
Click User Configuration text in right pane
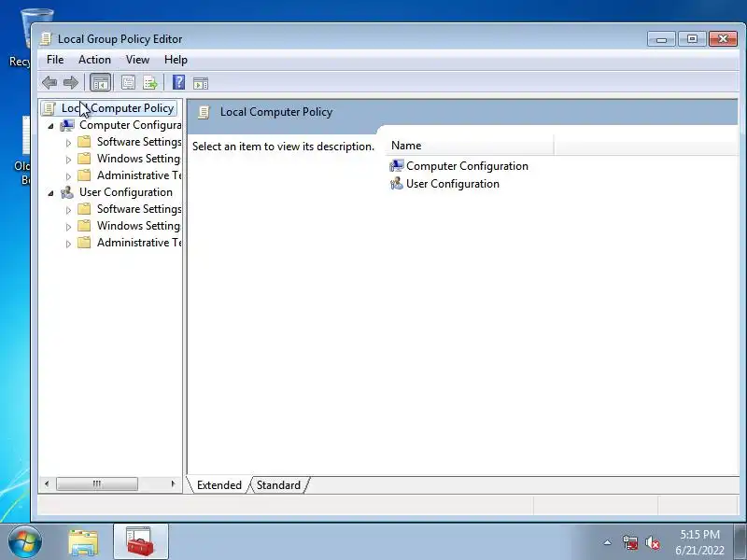click(x=453, y=184)
